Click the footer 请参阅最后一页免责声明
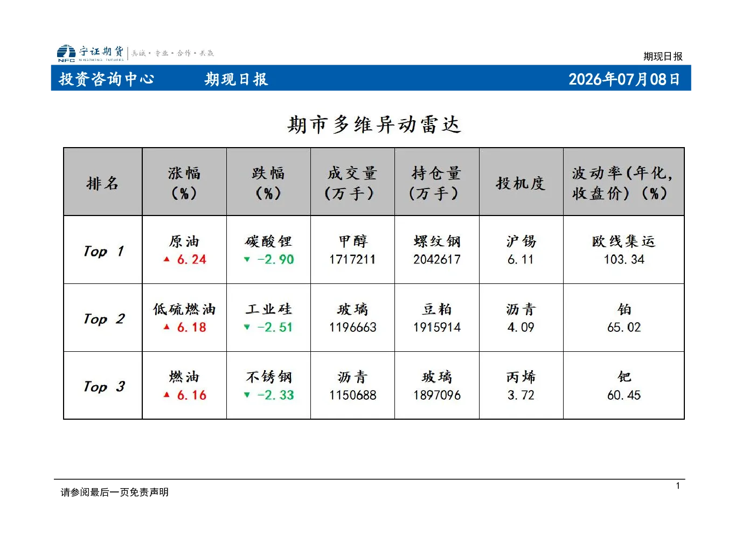The height and width of the screenshot is (535, 756). tap(114, 492)
